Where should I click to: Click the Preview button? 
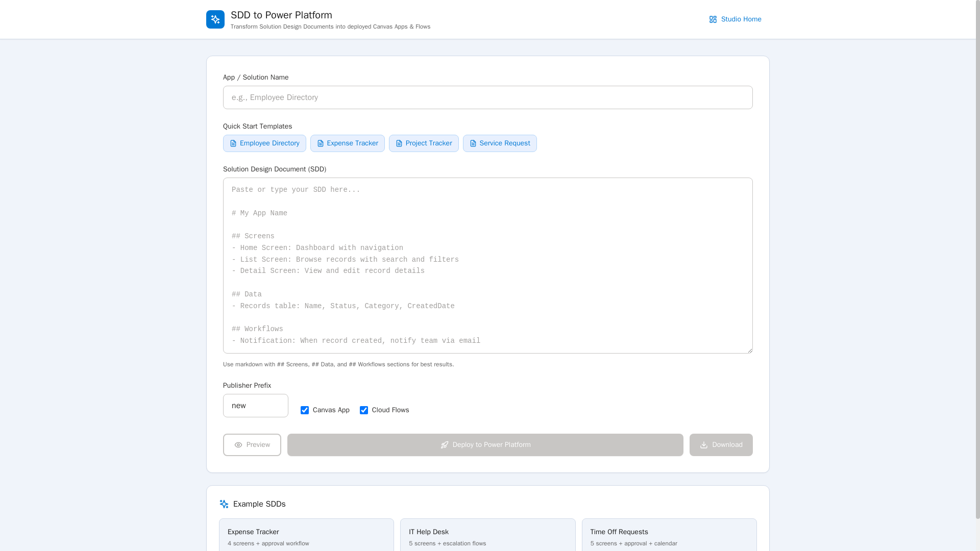(x=252, y=445)
